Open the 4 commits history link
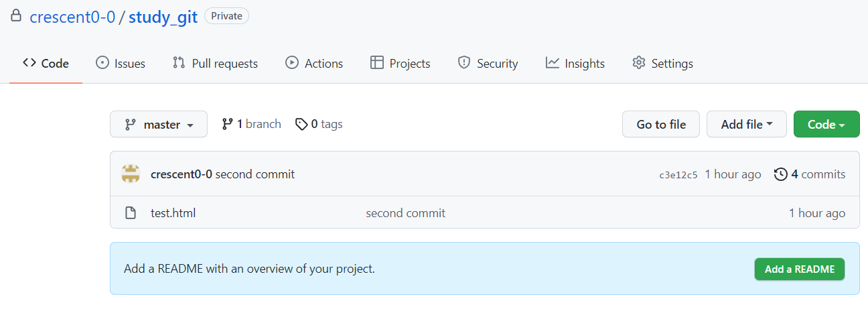The image size is (868, 315). point(810,174)
